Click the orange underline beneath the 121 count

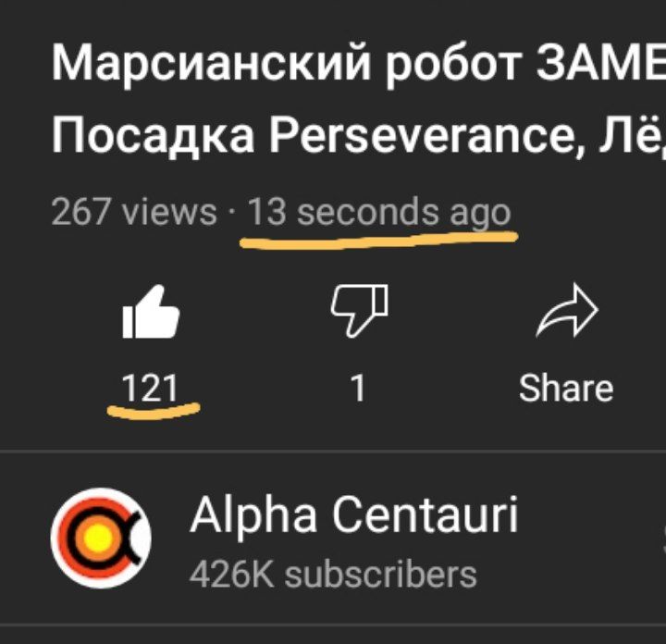click(154, 410)
